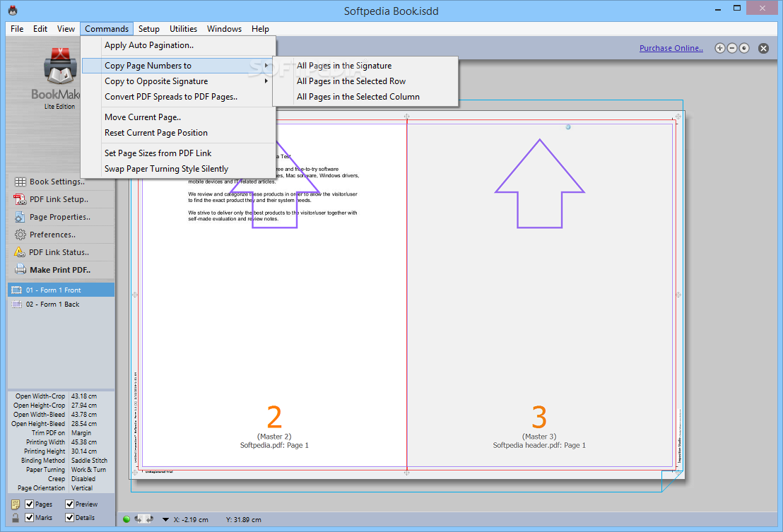
Task: Click the zoom out minus icon
Action: pyautogui.click(x=732, y=48)
